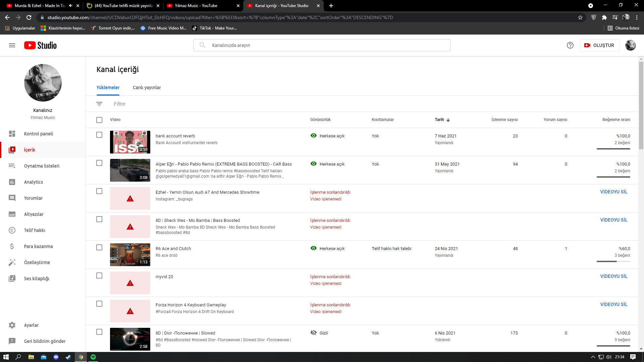Open Analytics from the sidebar
This screenshot has width=644, height=362.
tap(34, 182)
